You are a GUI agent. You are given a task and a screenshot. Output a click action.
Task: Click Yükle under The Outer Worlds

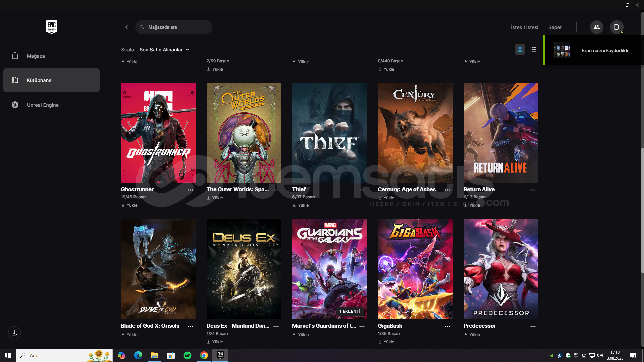point(215,198)
